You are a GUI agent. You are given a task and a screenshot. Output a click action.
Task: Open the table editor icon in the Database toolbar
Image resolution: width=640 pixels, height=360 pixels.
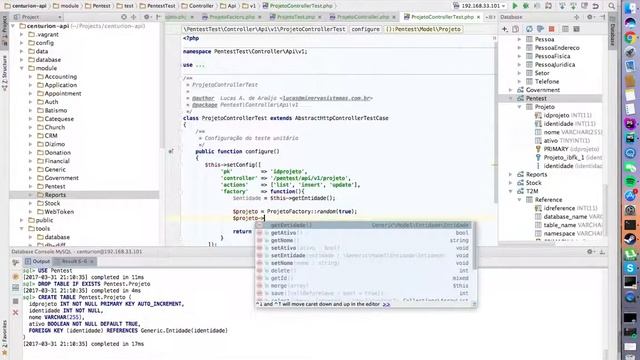coord(565,29)
